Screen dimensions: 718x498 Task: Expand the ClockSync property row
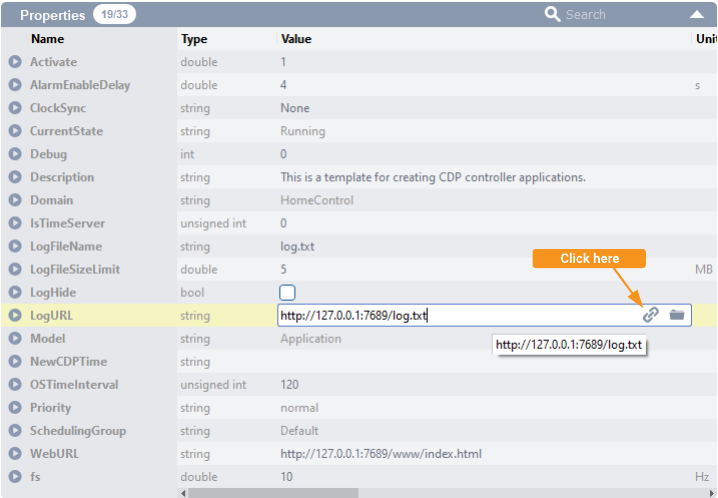click(15, 108)
